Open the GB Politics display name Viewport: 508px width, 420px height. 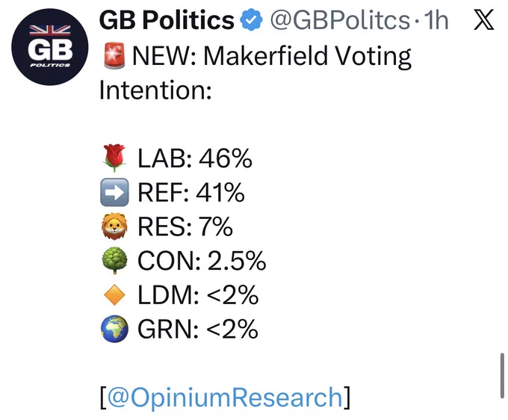pyautogui.click(x=167, y=20)
